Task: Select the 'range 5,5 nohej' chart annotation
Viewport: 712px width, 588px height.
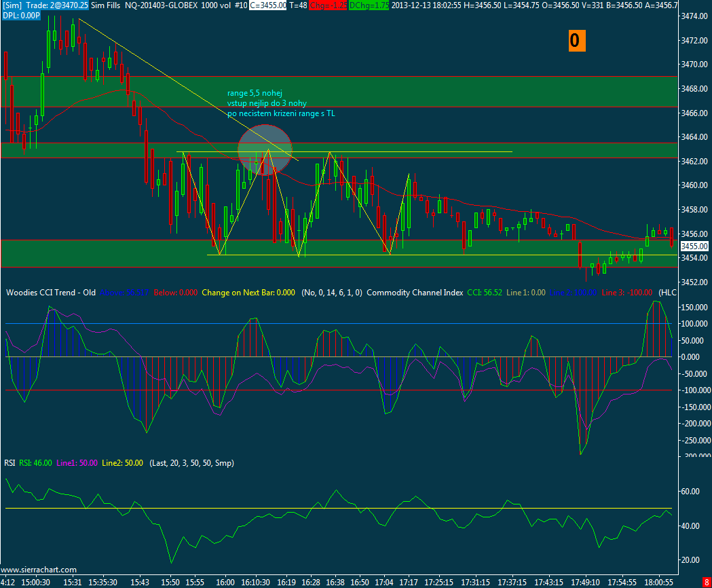Action: (x=255, y=93)
